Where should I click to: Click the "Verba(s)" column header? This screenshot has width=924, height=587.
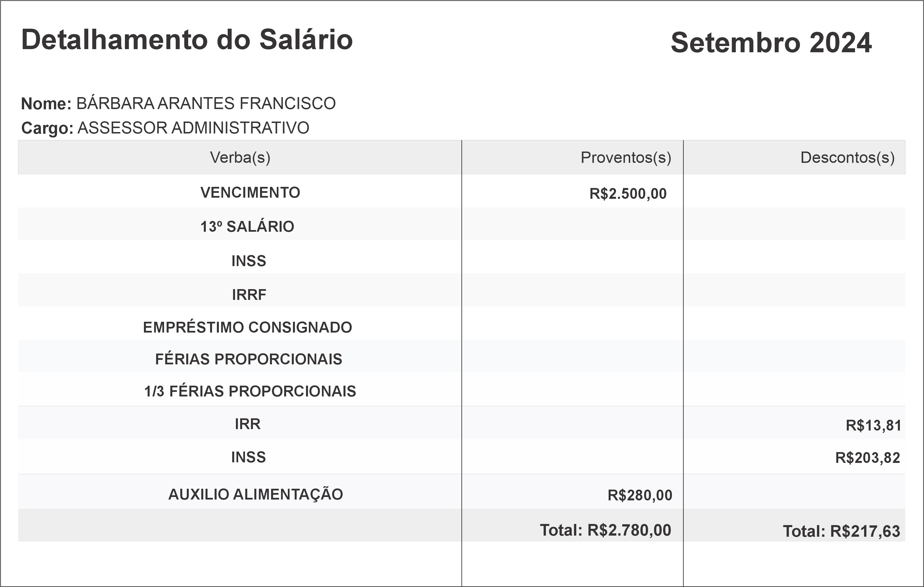coord(240,157)
